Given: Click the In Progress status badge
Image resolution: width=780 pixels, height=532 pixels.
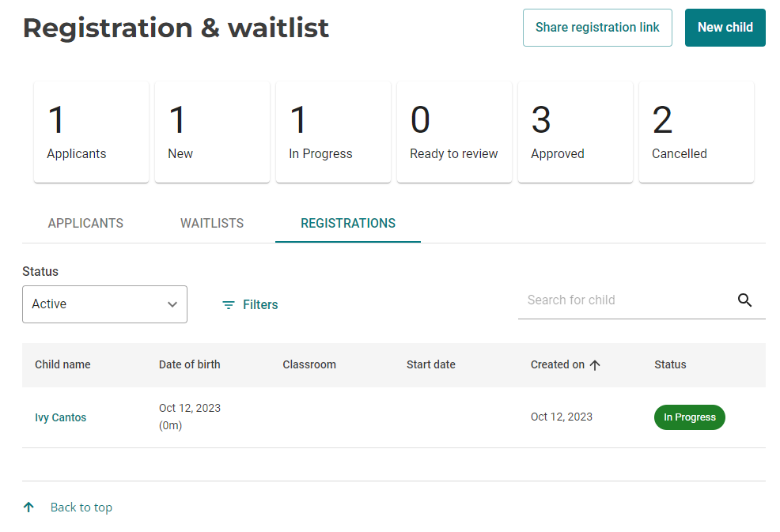Looking at the screenshot, I should (x=689, y=417).
